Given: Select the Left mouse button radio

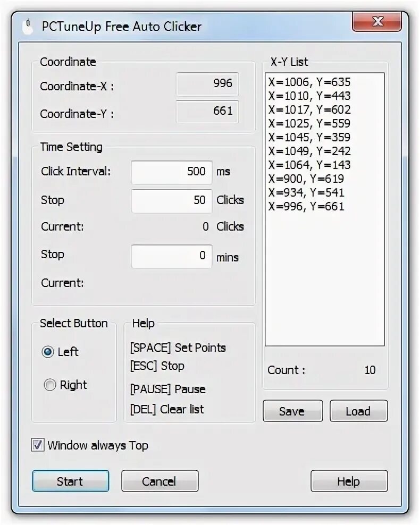Looking at the screenshot, I should (x=48, y=352).
